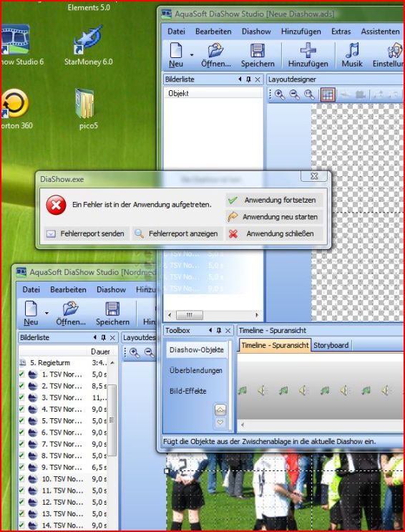Screen dimensions: 405x532
Task: Zoom in within the front Layoutdesigner
Action: tap(280, 95)
